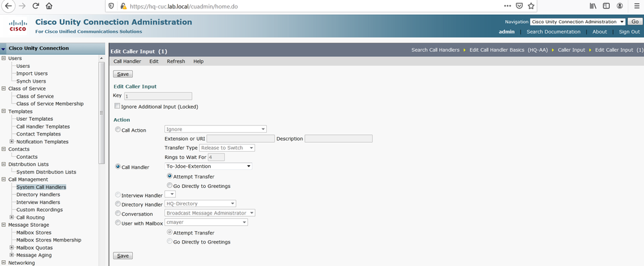644x266 pixels.
Task: Open the Call Action dropdown showing Ignore
Action: pos(215,129)
